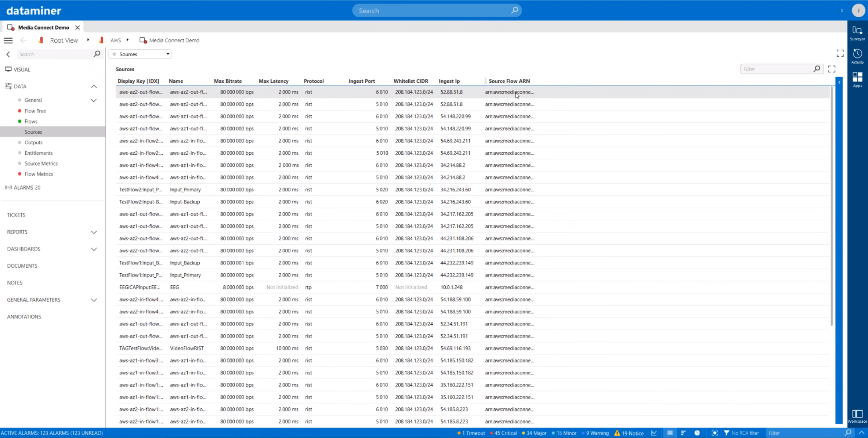The height and width of the screenshot is (438, 868).
Task: Sort by the Ingest Port column header
Action: pyautogui.click(x=362, y=81)
